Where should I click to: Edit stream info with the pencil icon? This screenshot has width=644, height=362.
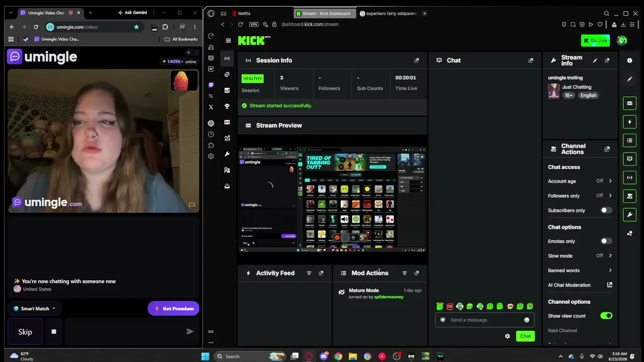tap(595, 60)
